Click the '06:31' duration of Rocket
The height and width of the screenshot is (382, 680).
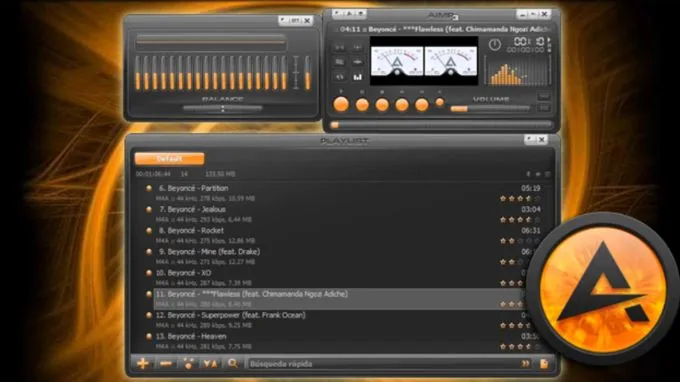click(x=530, y=231)
